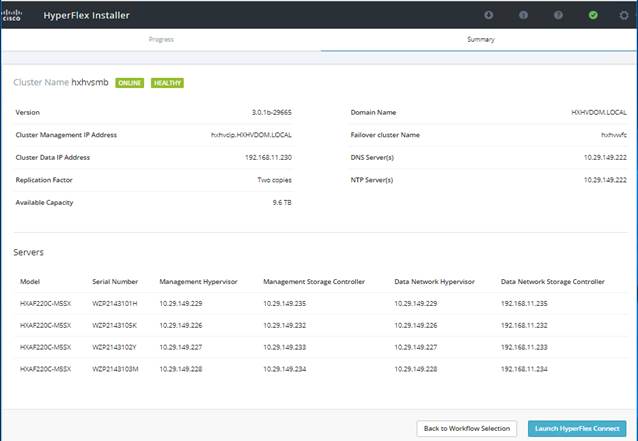Select data storage controller 192.168.11.234
Viewport: 638px width, 441px height.
point(524,369)
